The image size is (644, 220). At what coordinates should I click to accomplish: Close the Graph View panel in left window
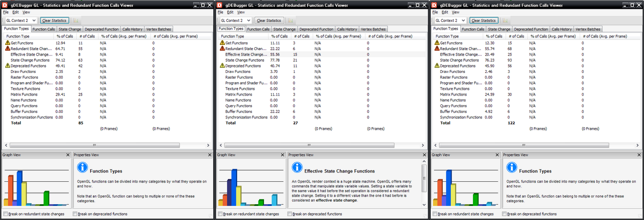pyautogui.click(x=68, y=155)
